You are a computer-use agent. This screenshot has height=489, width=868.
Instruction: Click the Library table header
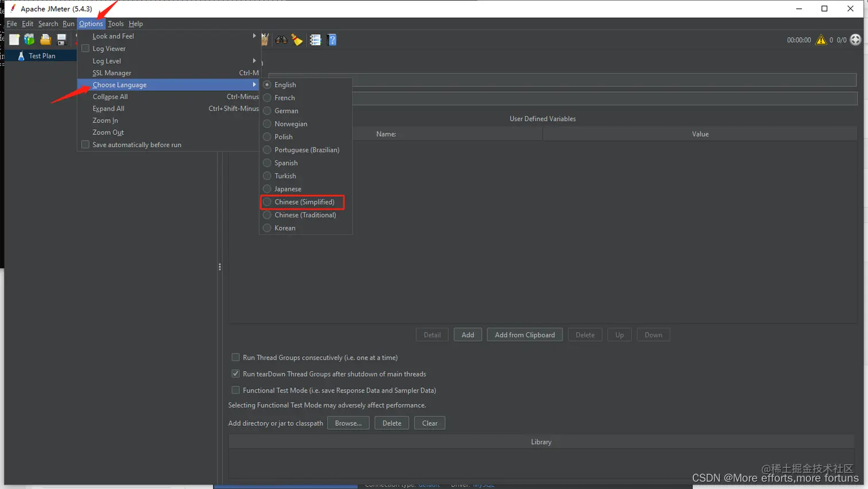point(541,442)
